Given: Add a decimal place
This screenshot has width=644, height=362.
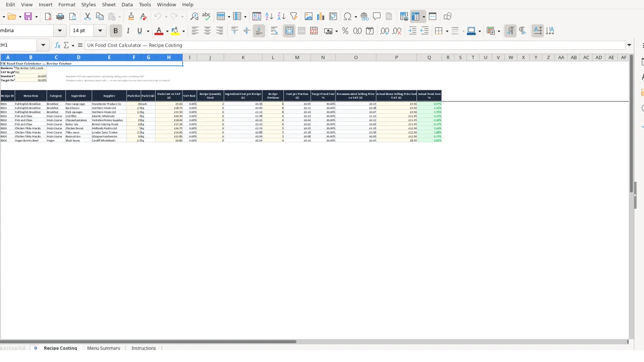Looking at the screenshot, I should tap(385, 31).
